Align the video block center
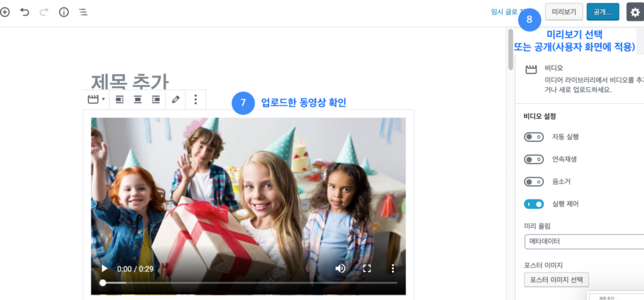Screen dimensions: 644x300 (138, 99)
